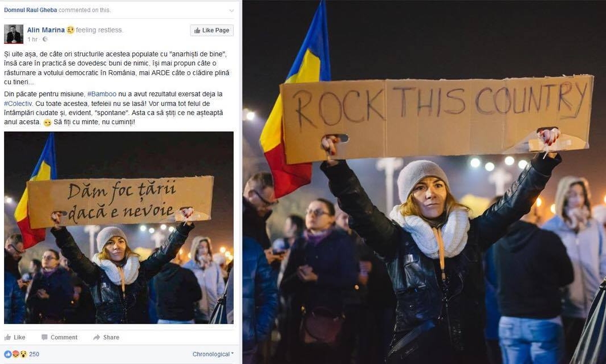Open the Domnul Raul Gheba profile link
The height and width of the screenshot is (364, 606).
[x=31, y=10]
